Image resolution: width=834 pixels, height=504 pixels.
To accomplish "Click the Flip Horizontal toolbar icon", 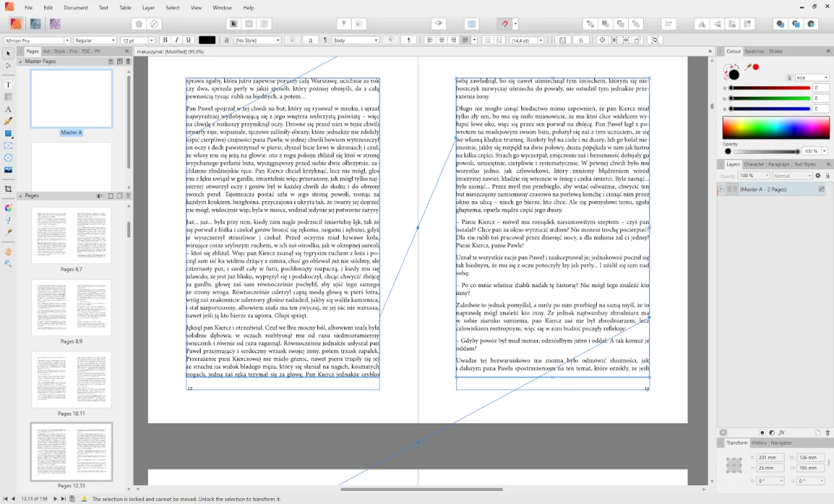I will click(702, 24).
